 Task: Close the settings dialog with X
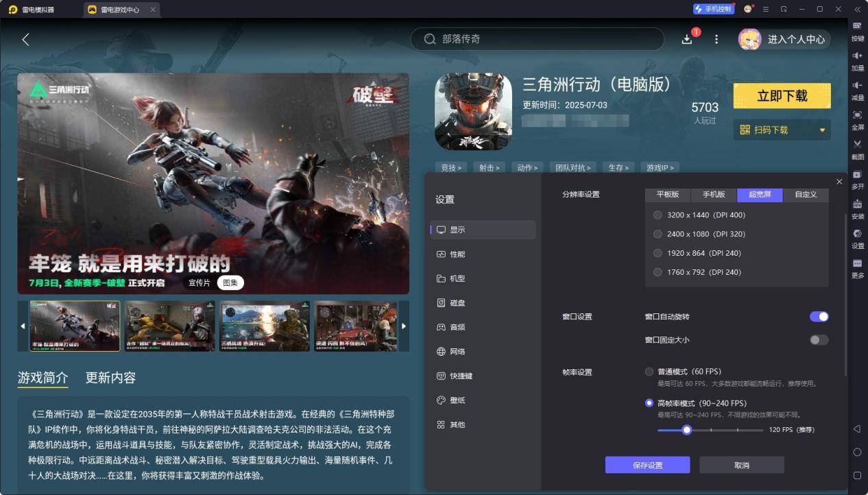[x=839, y=182]
